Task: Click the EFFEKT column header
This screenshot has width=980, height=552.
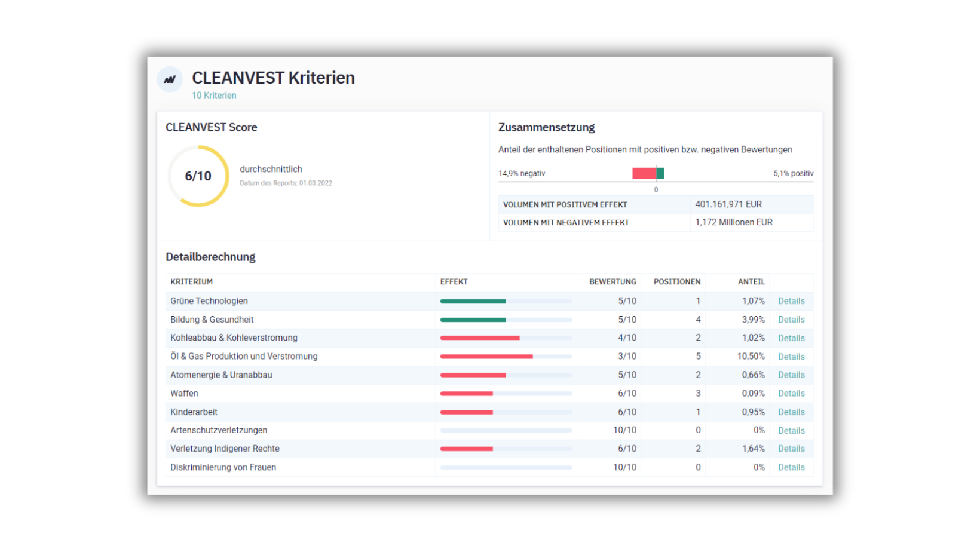Action: [454, 282]
